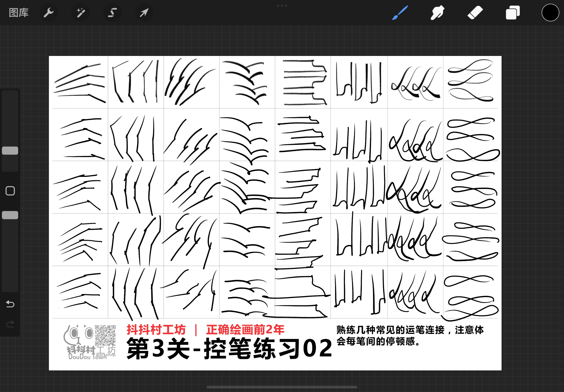Image resolution: width=564 pixels, height=392 pixels.
Task: Click the 第3关-控笔练习02 title text
Action: coord(229,348)
